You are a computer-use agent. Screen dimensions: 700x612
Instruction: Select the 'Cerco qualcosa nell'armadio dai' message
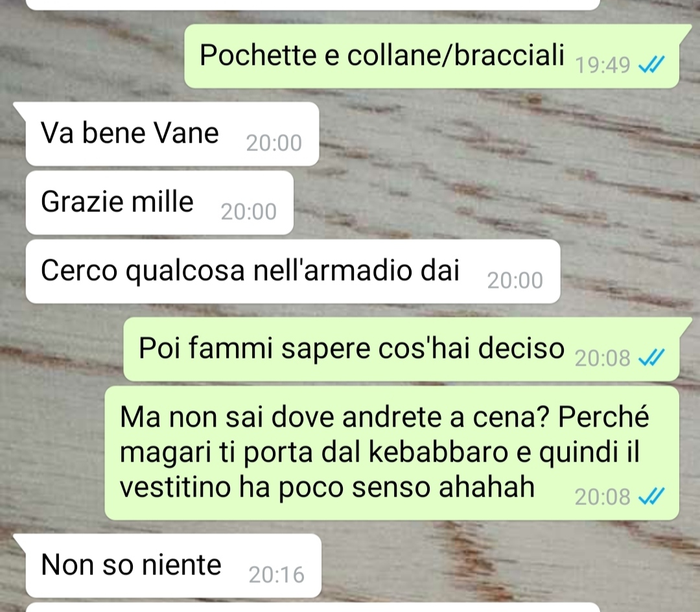[x=293, y=272]
